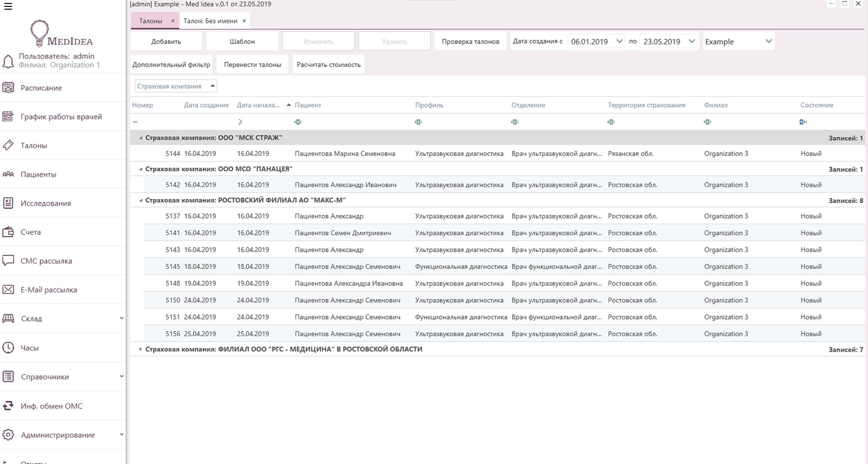The width and height of the screenshot is (868, 464).
Task: Select the Счета sidebar icon
Action: pos(8,232)
